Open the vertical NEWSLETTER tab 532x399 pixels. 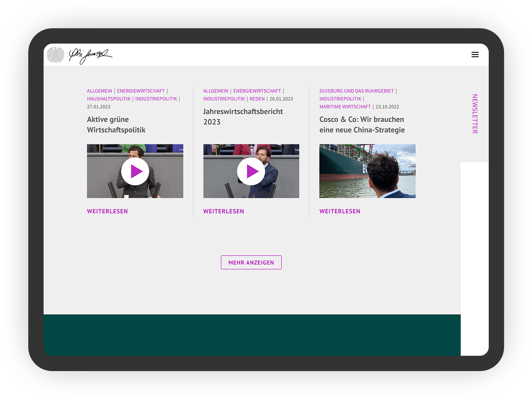tap(475, 114)
